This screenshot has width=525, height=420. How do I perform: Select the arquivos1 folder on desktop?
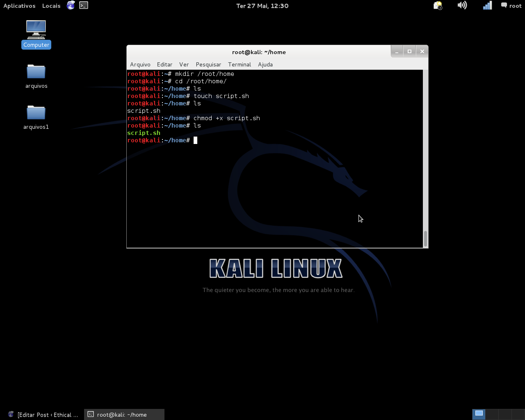click(x=36, y=117)
